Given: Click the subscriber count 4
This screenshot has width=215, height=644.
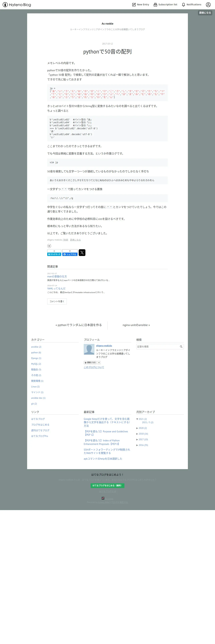Looking at the screenshot, I should point(99,362).
